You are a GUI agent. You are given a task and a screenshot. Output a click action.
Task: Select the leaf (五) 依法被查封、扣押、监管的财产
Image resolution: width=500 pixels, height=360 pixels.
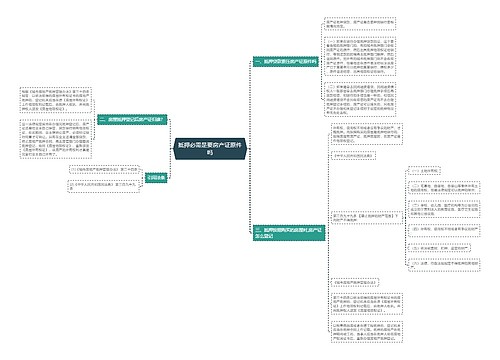[439, 248]
